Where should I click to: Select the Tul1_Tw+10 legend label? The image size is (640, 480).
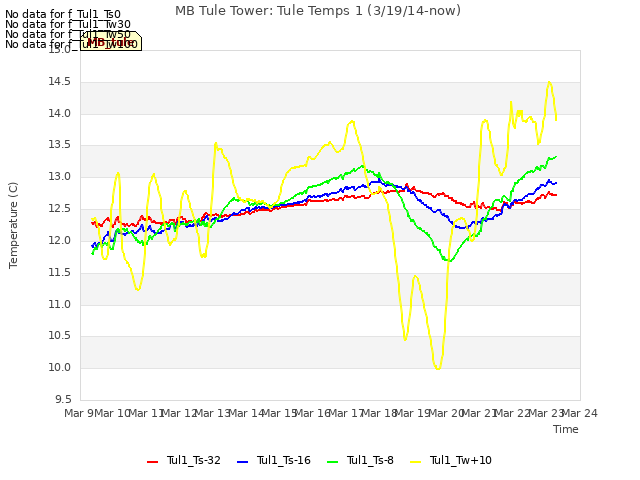(x=461, y=460)
